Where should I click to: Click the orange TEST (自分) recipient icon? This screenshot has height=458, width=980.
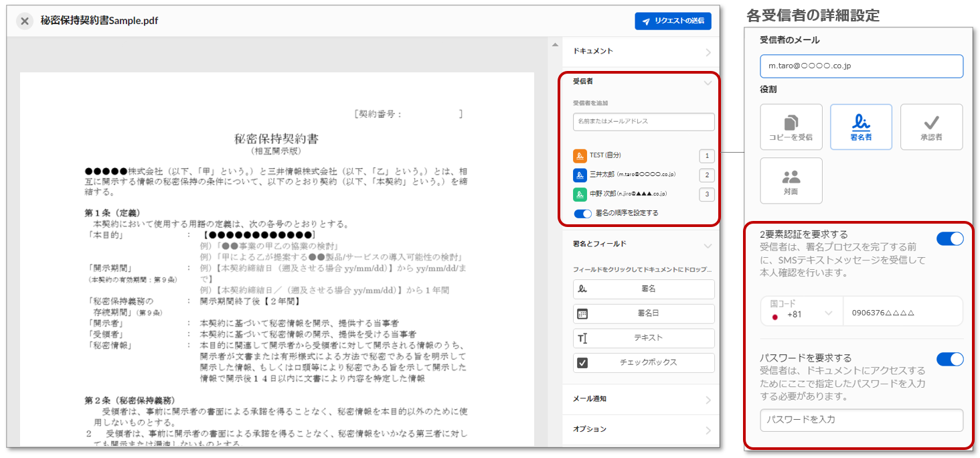(580, 156)
